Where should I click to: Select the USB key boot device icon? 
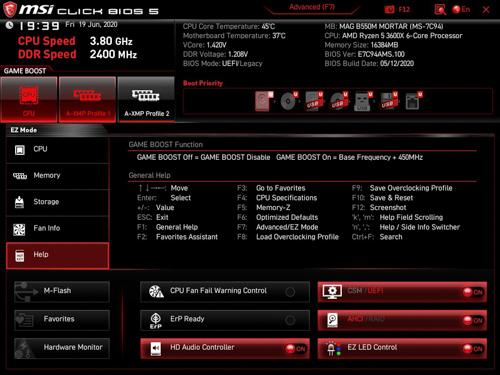[363, 101]
